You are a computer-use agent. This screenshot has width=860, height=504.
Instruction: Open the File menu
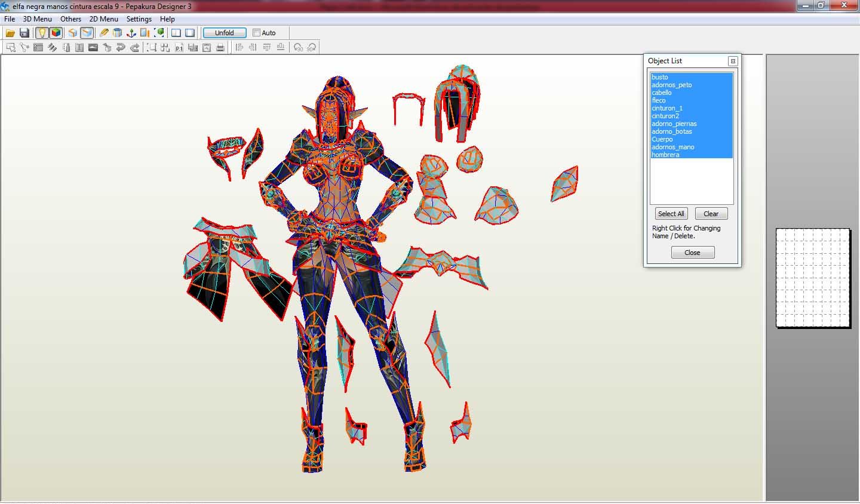[x=10, y=19]
